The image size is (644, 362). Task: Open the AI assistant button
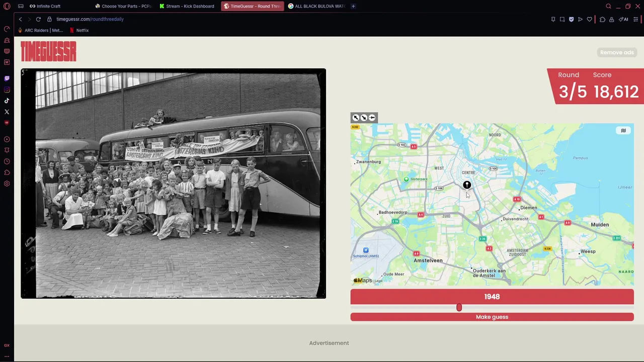coord(623,19)
